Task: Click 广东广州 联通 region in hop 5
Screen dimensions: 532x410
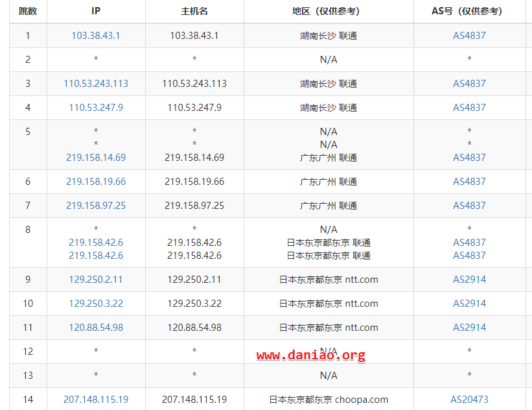Action: tap(329, 158)
